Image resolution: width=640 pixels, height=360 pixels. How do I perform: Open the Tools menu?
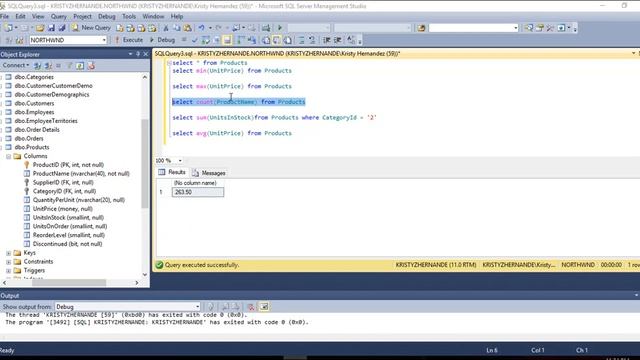pyautogui.click(x=129, y=16)
